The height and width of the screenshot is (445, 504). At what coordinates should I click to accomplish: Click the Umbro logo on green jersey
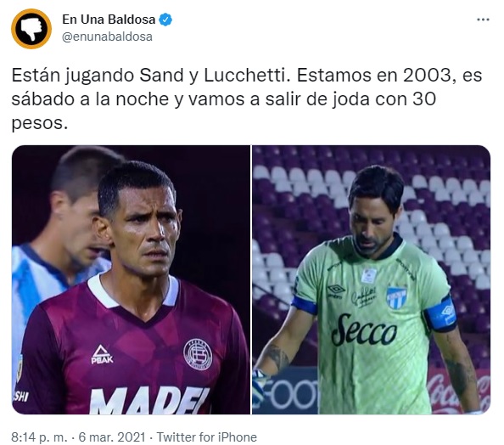pos(336,290)
